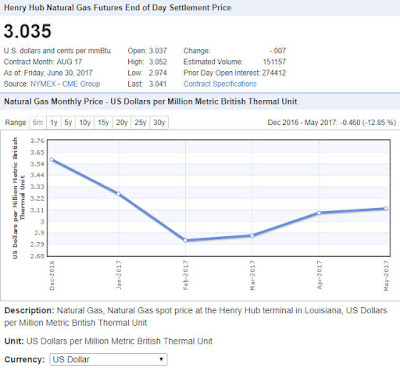The height and width of the screenshot is (368, 400).
Task: Click the Low value 2.974
Action: (x=158, y=73)
